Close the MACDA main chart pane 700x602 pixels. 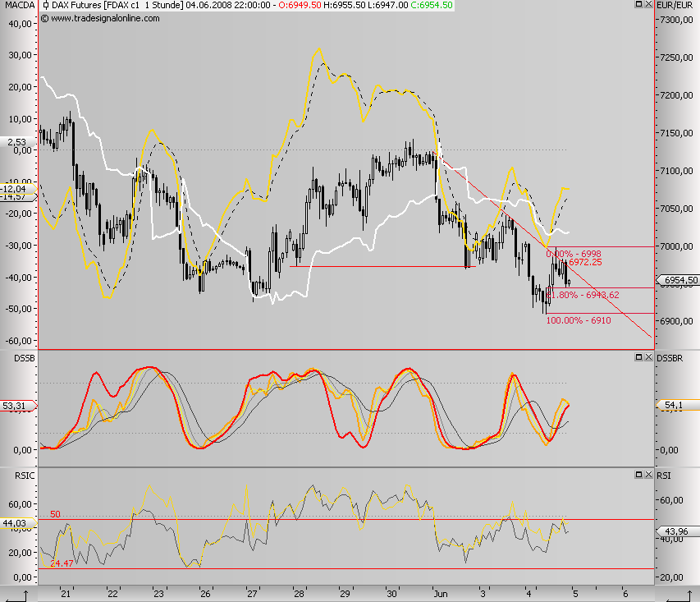pos(648,4)
